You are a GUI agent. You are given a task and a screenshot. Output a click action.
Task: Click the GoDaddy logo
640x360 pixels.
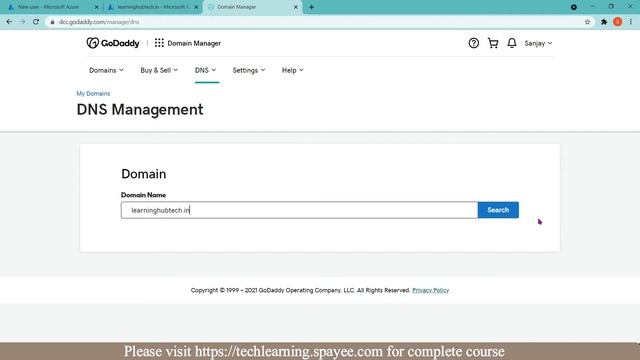(113, 43)
